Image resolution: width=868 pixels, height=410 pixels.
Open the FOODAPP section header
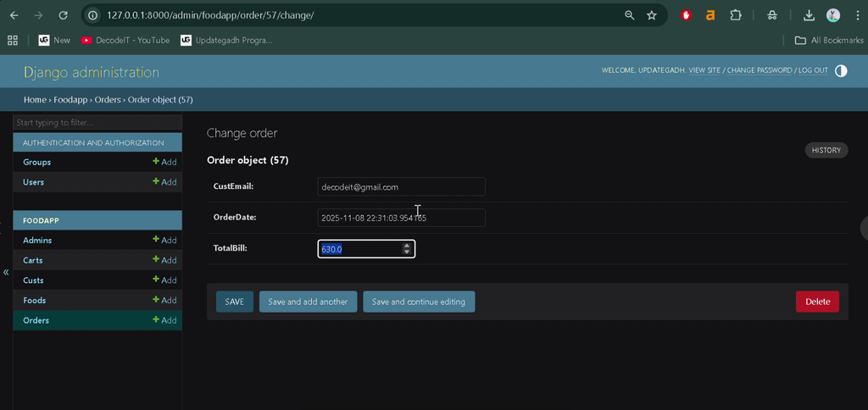tap(41, 220)
